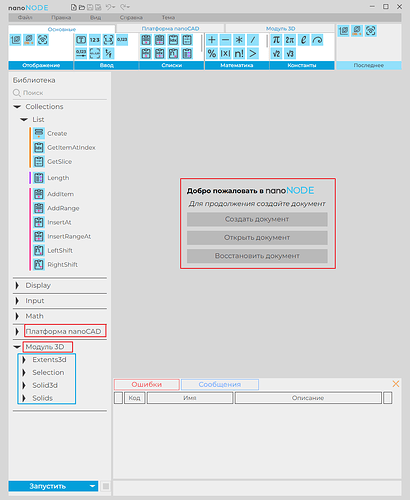Open the Запустить dropdown arrow
Image resolution: width=410 pixels, height=500 pixels.
(x=93, y=486)
